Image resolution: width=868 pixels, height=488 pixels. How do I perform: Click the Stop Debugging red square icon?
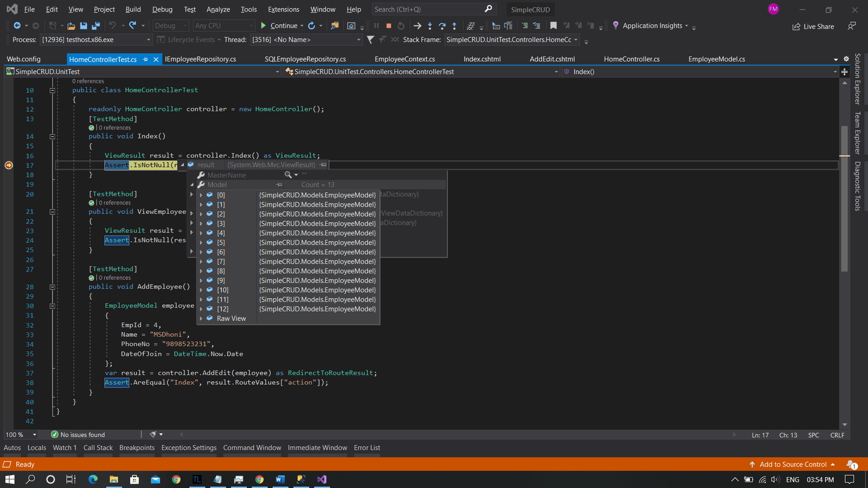[x=388, y=25]
